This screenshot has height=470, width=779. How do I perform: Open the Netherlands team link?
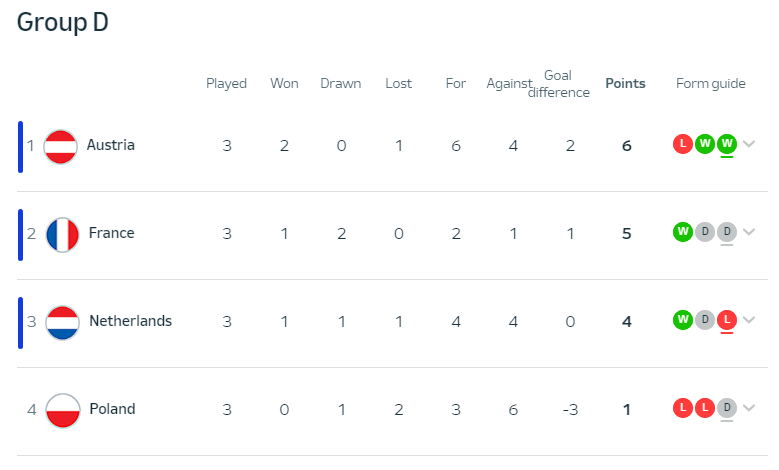click(x=131, y=321)
